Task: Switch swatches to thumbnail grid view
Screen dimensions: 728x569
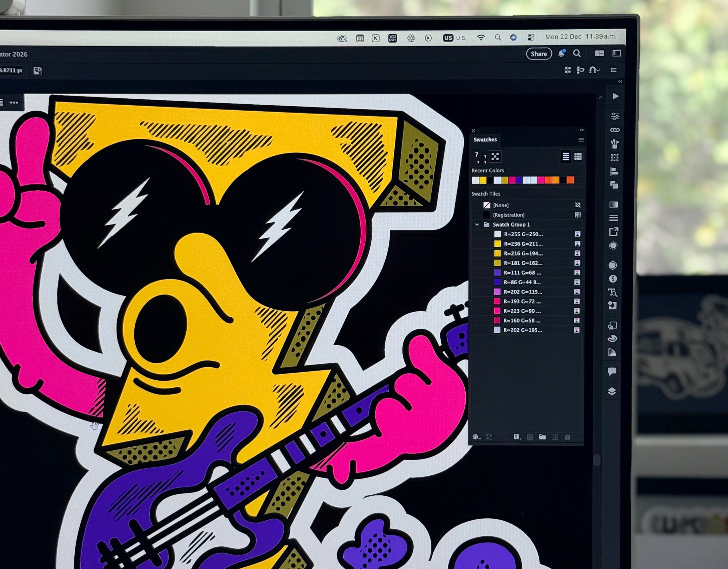Action: pyautogui.click(x=578, y=157)
